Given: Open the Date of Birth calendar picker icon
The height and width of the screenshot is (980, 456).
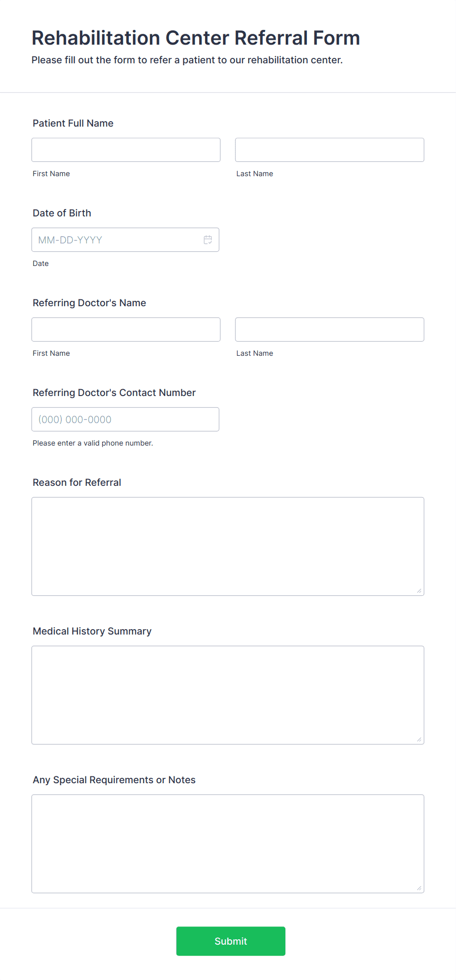Looking at the screenshot, I should tap(208, 240).
